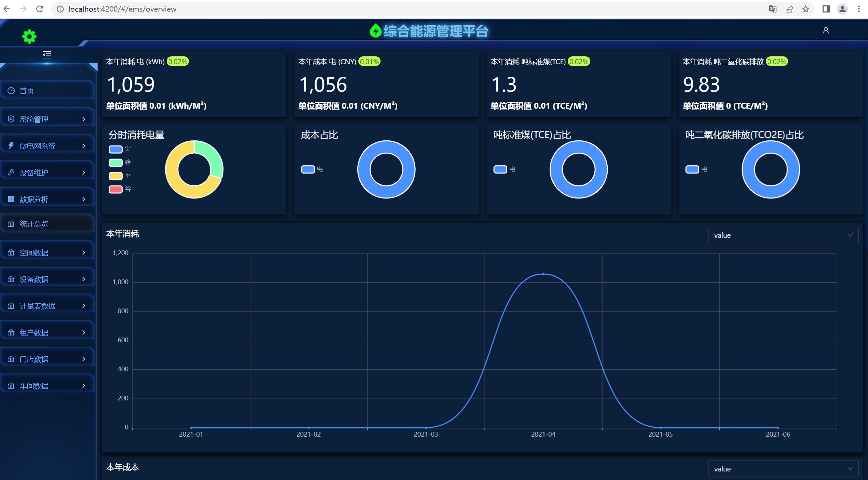
Task: Collapse the sidebar with the menu-fold icon
Action: (47, 55)
